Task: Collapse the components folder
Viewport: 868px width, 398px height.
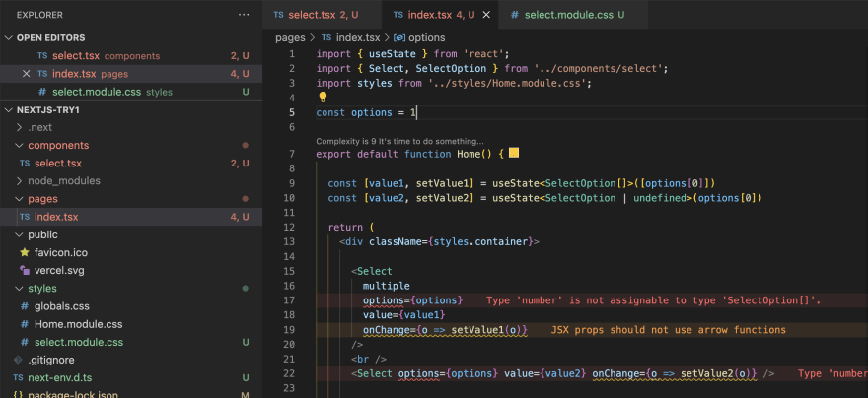Action: pos(20,146)
